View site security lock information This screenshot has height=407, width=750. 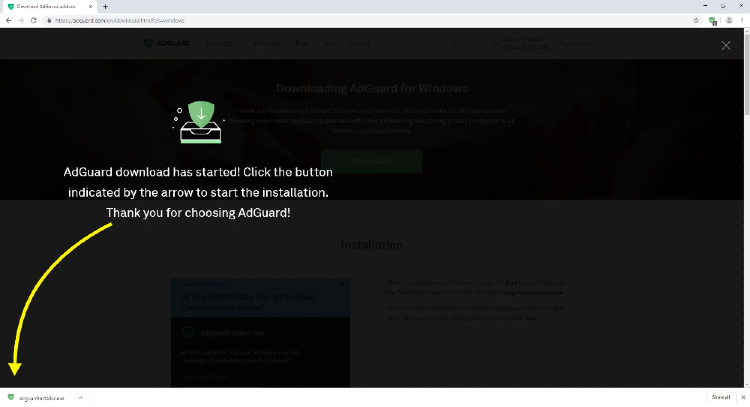click(49, 21)
